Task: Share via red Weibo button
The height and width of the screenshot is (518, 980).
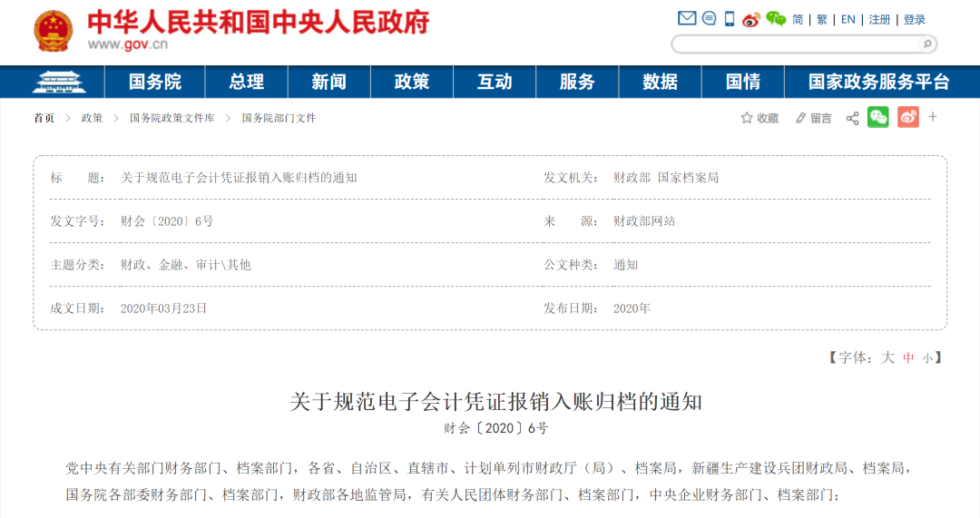Action: [x=907, y=117]
